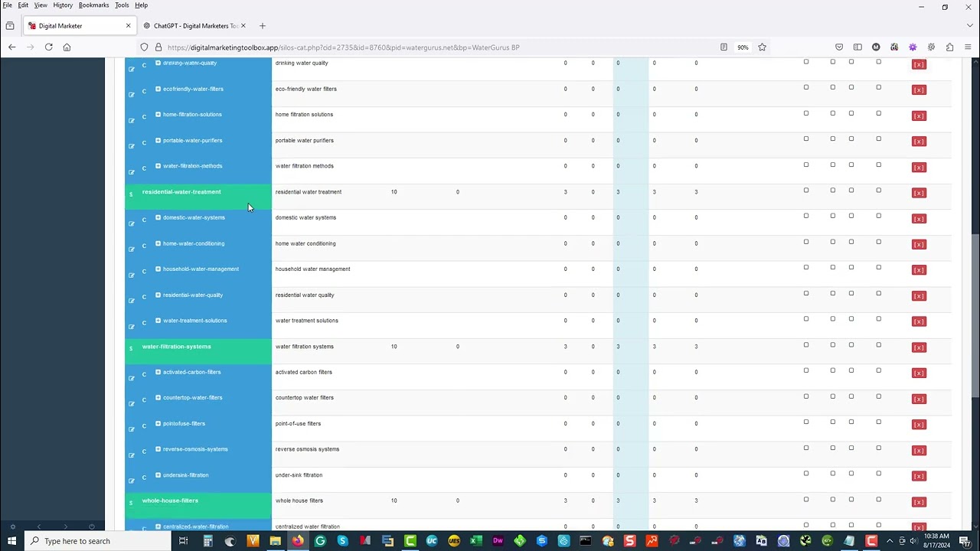Delete residential water treatment row with [x] button
Screen dimensions: 980x551
[919, 193]
